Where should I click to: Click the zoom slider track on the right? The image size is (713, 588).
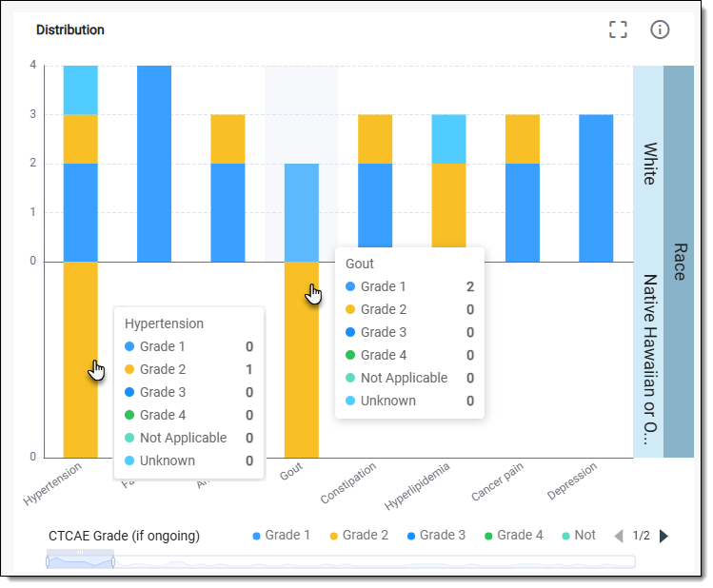(375, 562)
